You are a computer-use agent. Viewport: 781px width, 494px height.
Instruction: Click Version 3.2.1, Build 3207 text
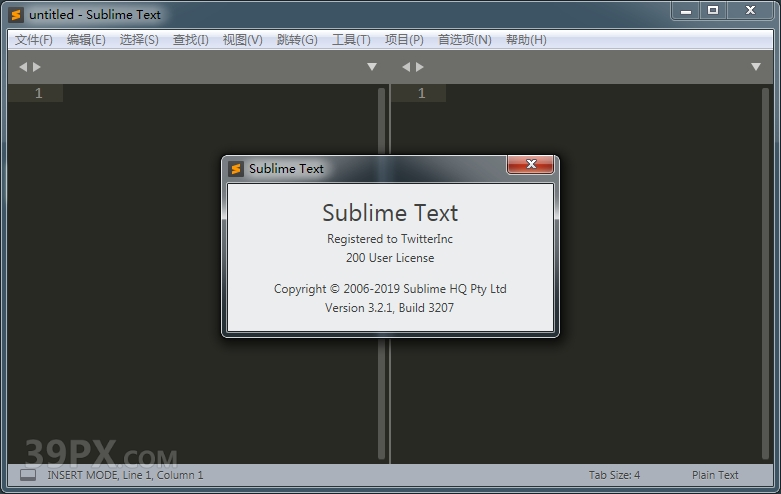pos(390,308)
